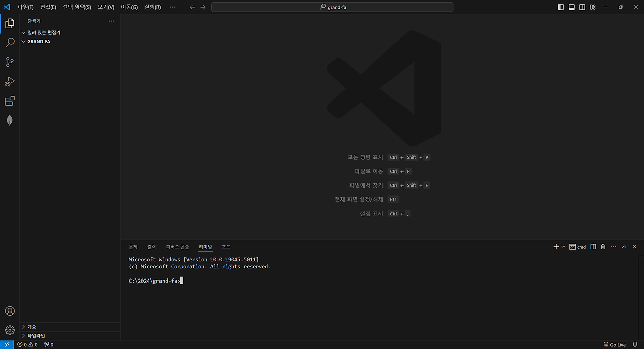Collapse the GRAND-FA folder section
644x349 pixels.
(70, 42)
